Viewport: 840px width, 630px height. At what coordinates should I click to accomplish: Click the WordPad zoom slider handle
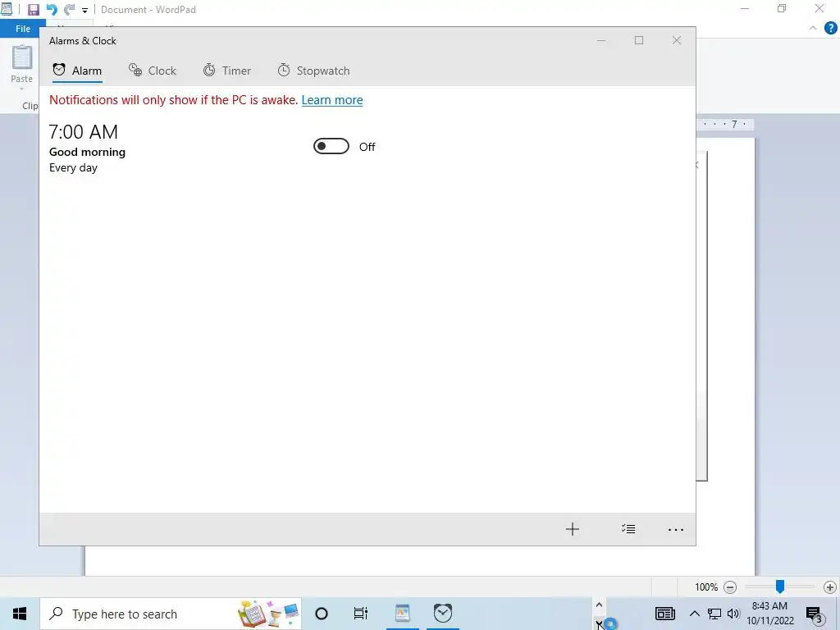[x=780, y=587]
